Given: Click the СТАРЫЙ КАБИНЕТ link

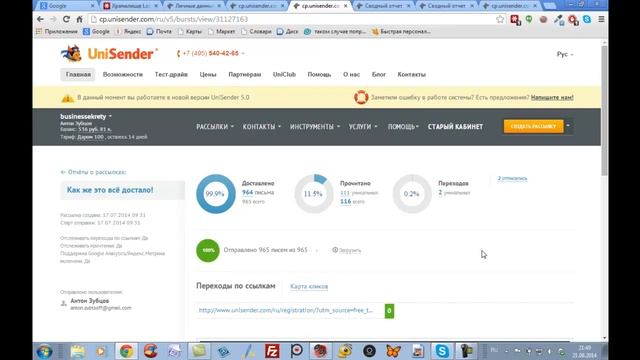Looking at the screenshot, I should point(455,127).
